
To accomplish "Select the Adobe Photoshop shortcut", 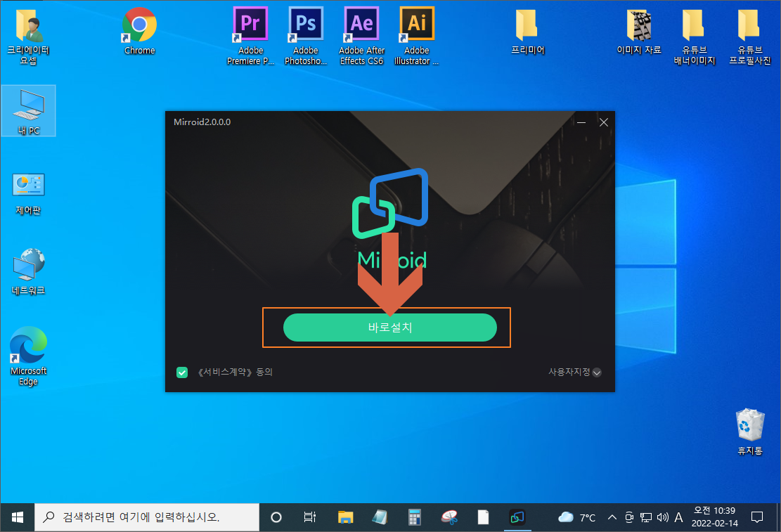I will 306,37.
